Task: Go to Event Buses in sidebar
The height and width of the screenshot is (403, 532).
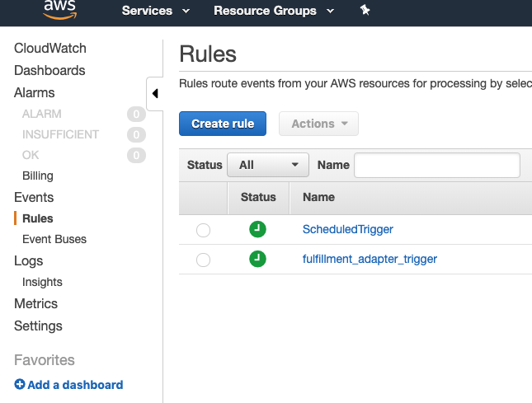Action: [x=54, y=239]
